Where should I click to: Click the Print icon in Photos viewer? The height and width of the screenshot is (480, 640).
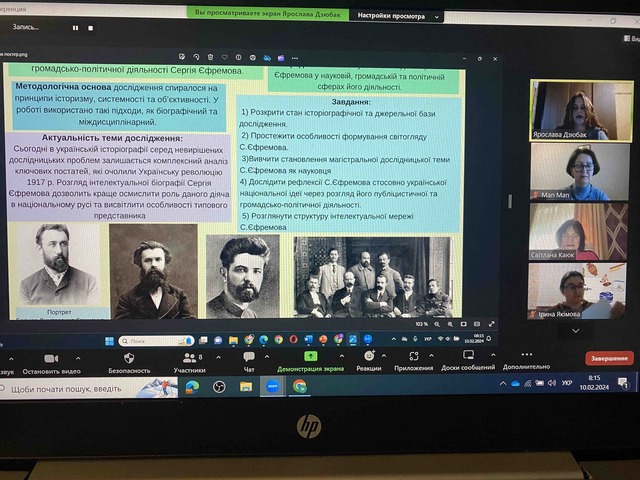coord(253,58)
